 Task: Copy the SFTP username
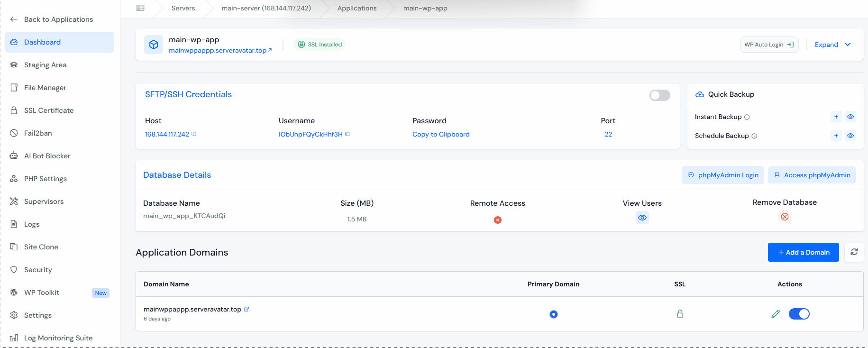[347, 134]
